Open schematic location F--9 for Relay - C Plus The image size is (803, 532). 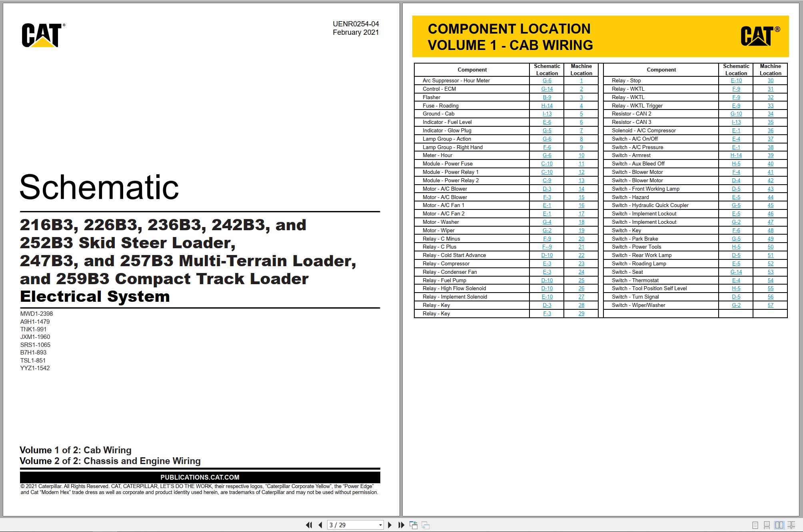pos(547,247)
